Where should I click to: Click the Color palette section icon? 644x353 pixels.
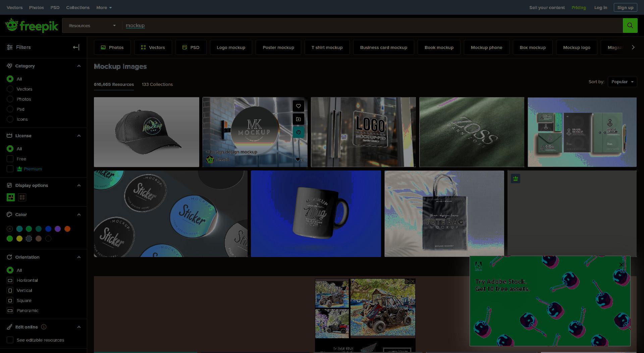[x=9, y=214]
